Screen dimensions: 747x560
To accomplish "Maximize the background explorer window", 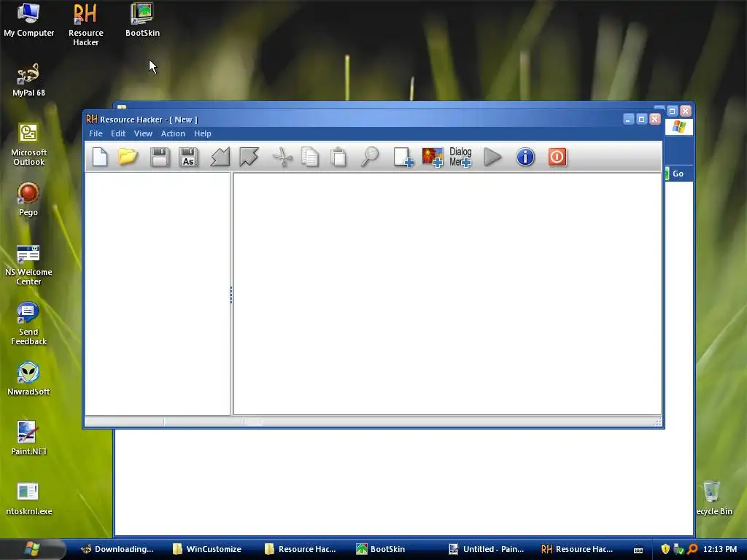I will [672, 111].
